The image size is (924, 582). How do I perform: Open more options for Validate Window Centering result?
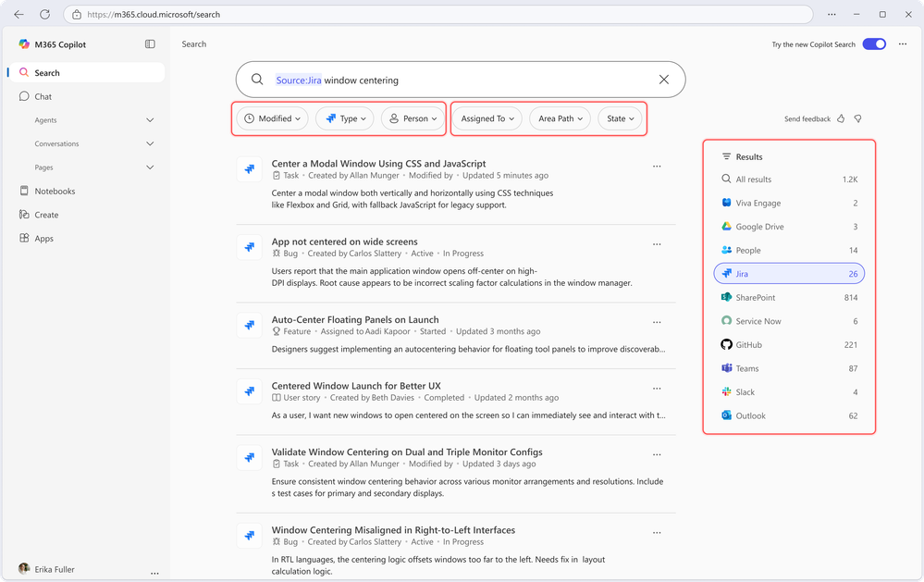click(657, 454)
